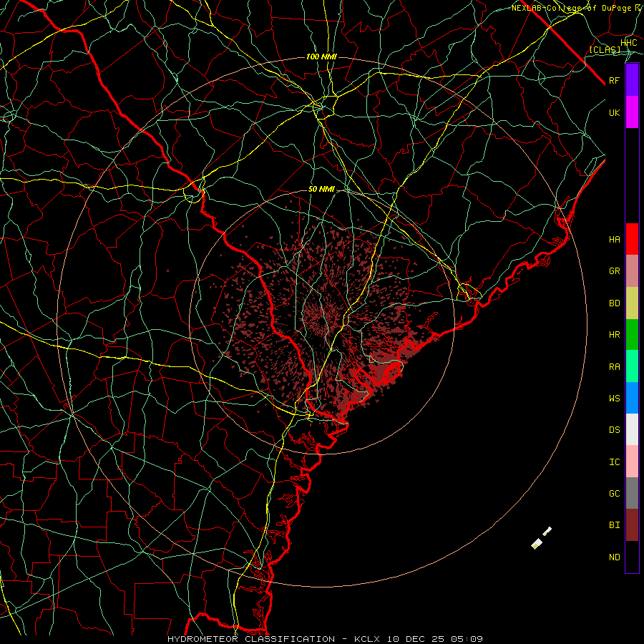
Task: Click the 'UK' legend label
Action: [614, 112]
